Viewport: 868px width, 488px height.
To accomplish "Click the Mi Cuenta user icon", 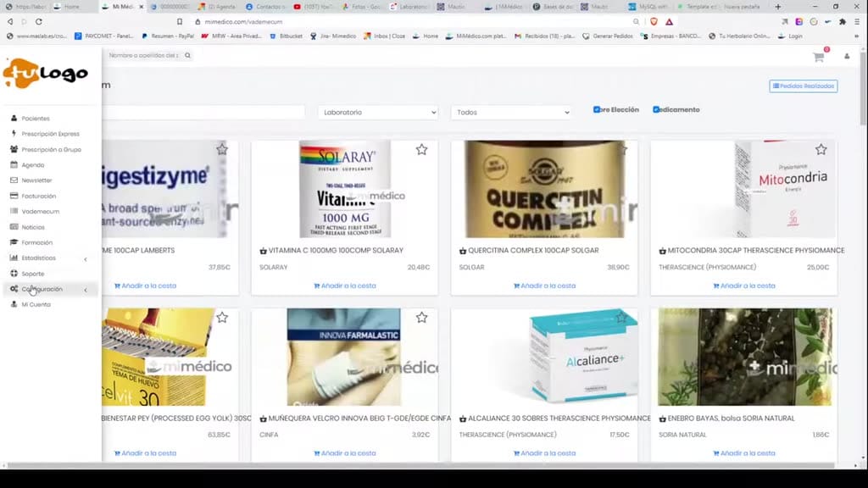I will (x=14, y=304).
